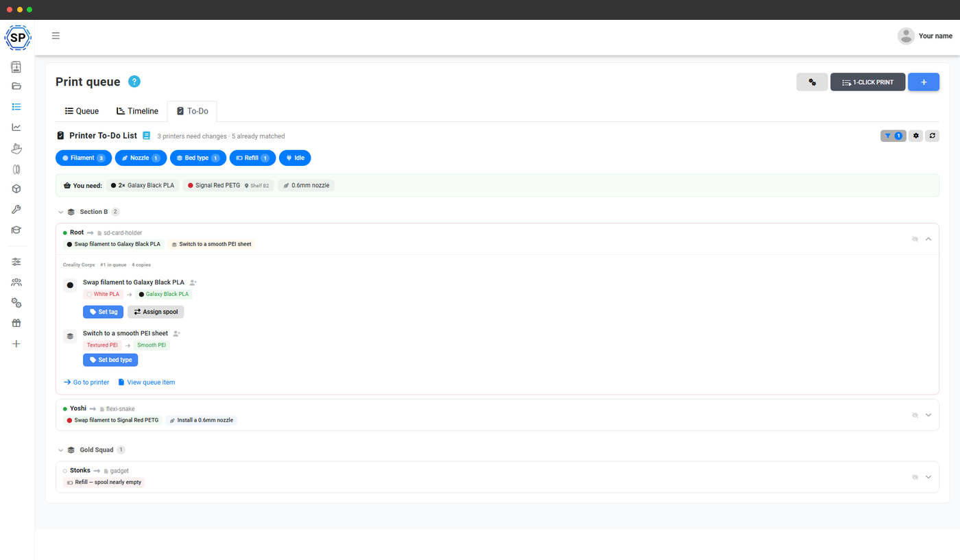
Task: Click the ship icon in the sidebar
Action: (16, 148)
